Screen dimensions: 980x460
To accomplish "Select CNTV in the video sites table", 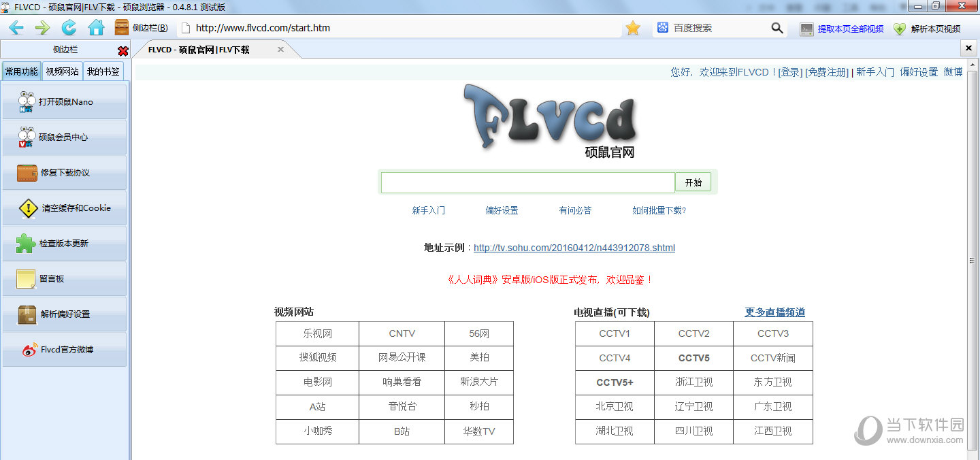I will pos(402,333).
